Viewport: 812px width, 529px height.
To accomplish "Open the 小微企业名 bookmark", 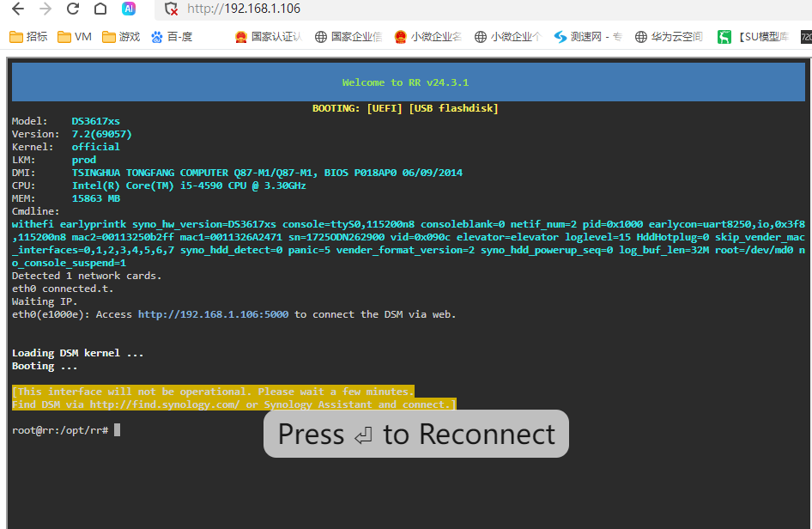I will pyautogui.click(x=427, y=37).
